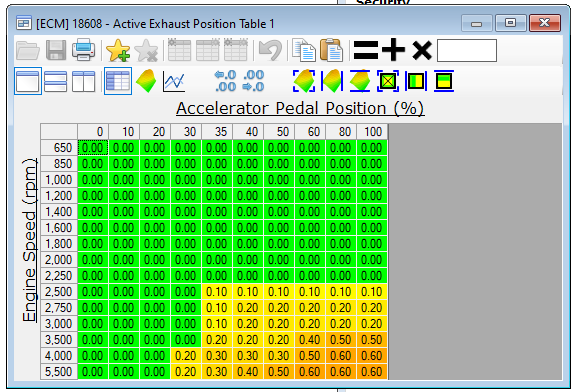The width and height of the screenshot is (577, 392).
Task: Click vertical fill between horizontal bars icon
Action: 444,81
